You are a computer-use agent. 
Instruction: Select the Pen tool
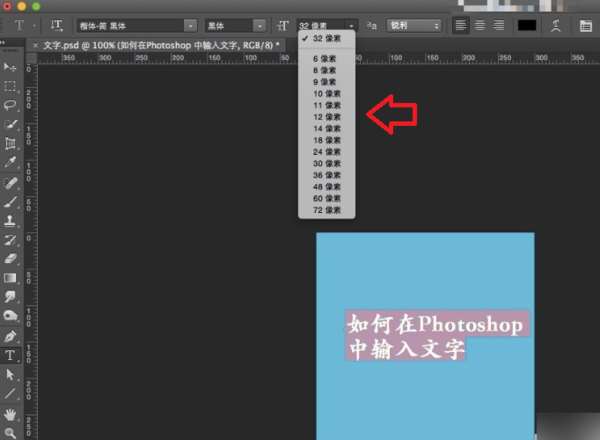pyautogui.click(x=10, y=336)
